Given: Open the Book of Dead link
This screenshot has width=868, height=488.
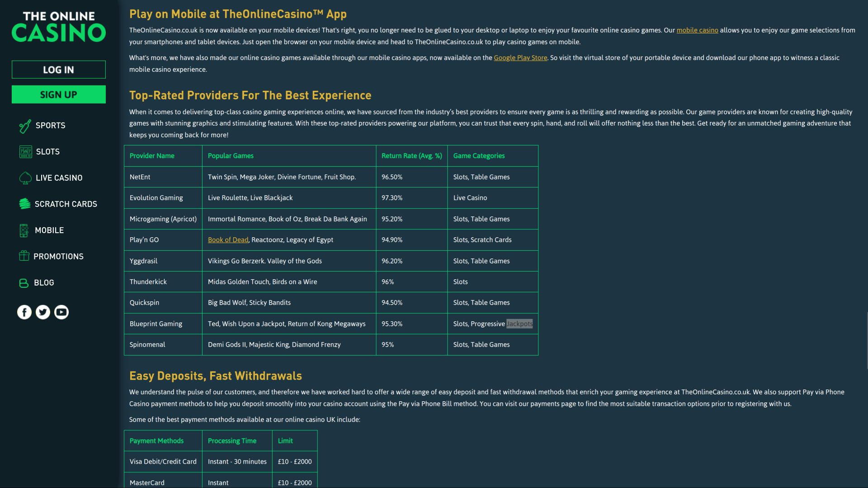Looking at the screenshot, I should [x=228, y=240].
